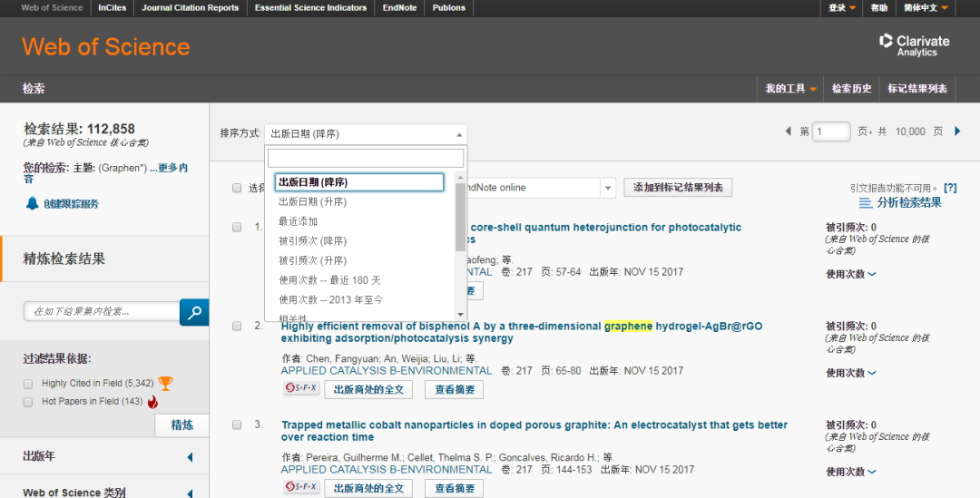Click the magnifier search-within-results button

pos(194,312)
